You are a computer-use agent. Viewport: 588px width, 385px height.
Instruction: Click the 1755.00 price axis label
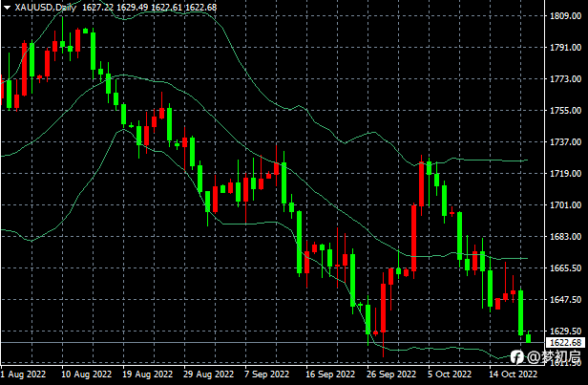[565, 110]
